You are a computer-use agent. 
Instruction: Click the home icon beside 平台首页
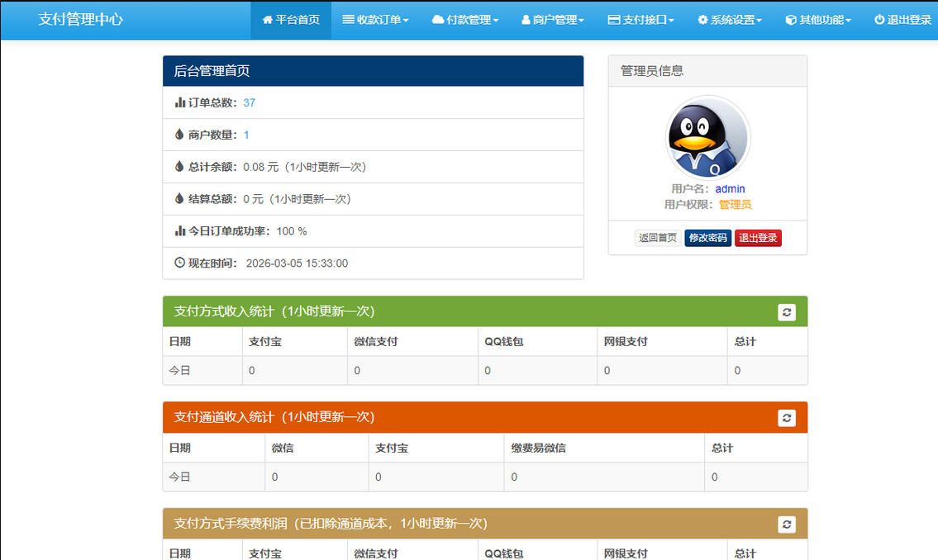point(267,20)
